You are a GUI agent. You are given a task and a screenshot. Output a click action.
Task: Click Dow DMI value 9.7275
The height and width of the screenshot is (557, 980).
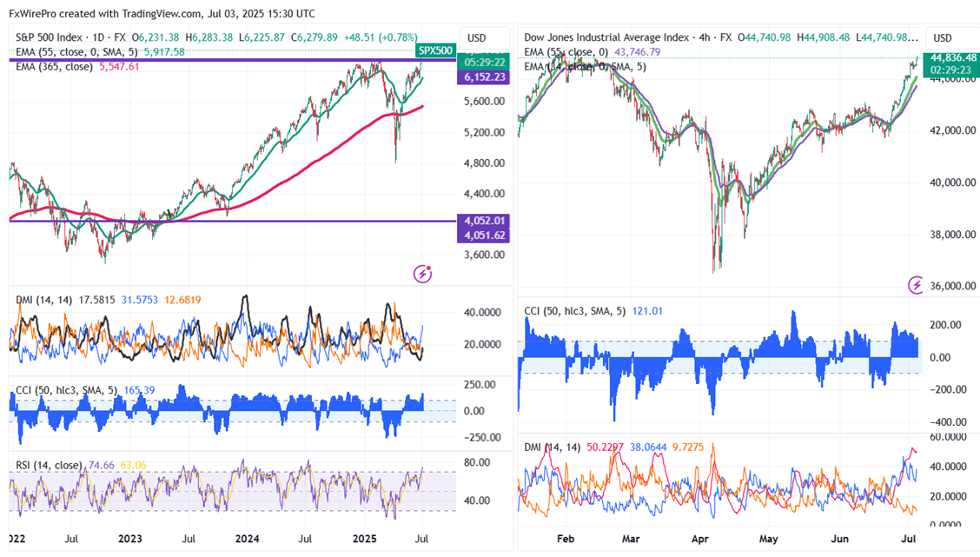(x=688, y=447)
